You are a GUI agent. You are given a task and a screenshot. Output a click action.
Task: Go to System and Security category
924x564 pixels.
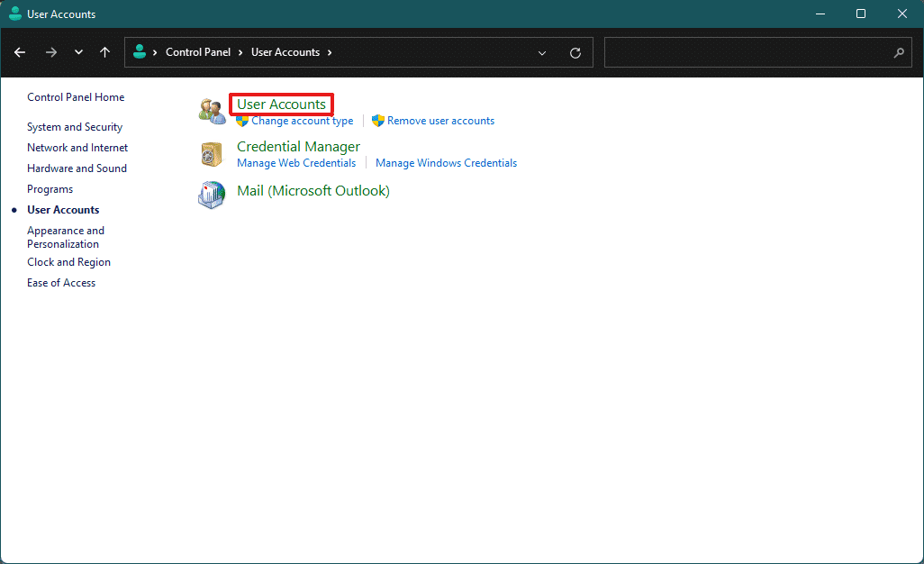click(75, 127)
